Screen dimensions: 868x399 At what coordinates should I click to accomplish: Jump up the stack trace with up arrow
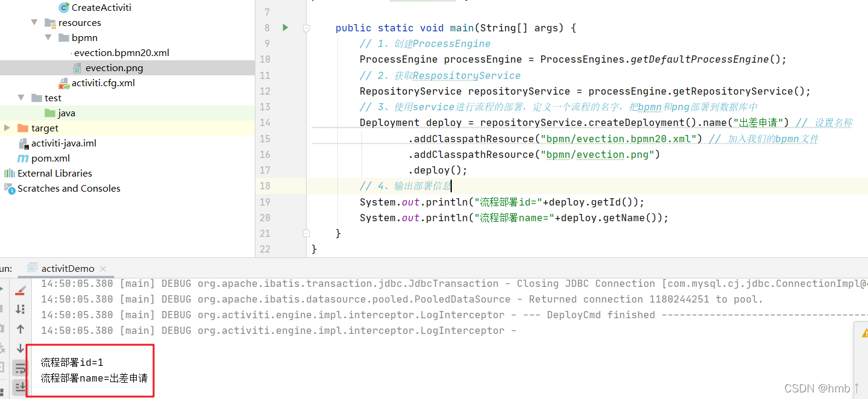(20, 329)
